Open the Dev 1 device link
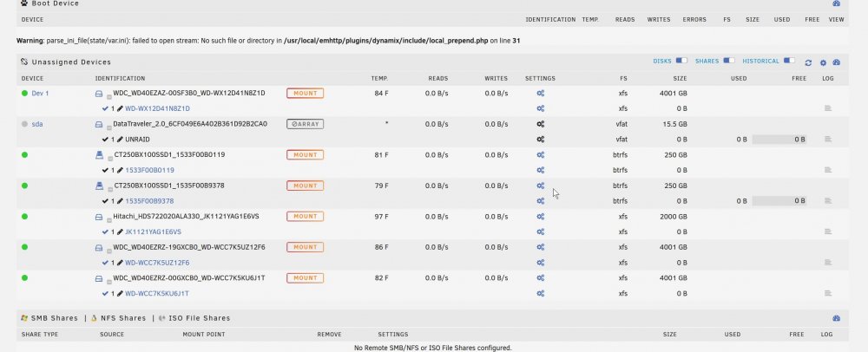This screenshot has height=352, width=868. pyautogui.click(x=40, y=94)
